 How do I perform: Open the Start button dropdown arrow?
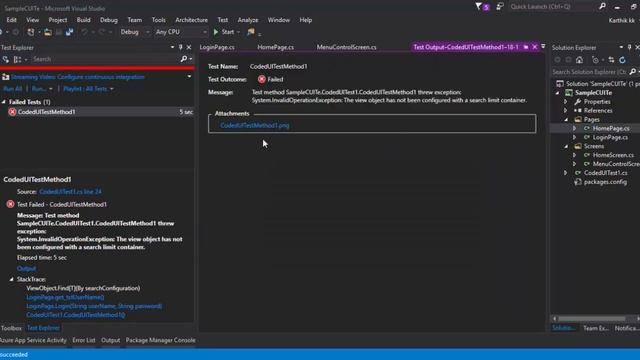[238, 32]
